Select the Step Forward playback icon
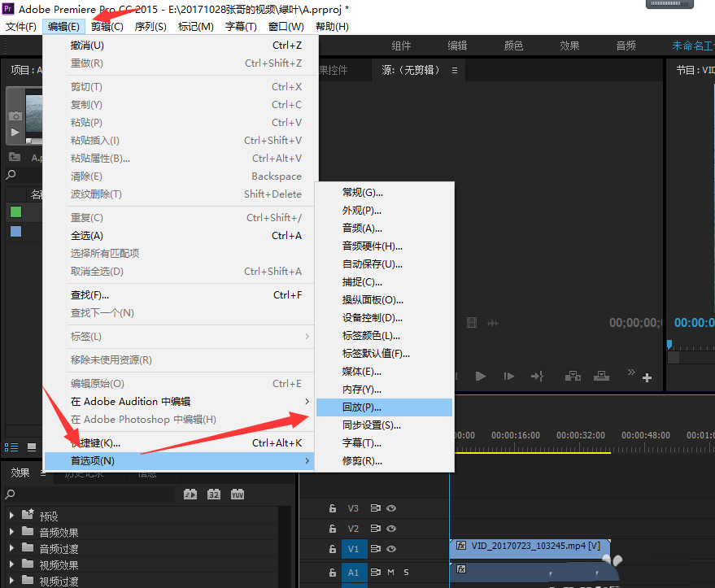The width and height of the screenshot is (715, 588). (511, 375)
